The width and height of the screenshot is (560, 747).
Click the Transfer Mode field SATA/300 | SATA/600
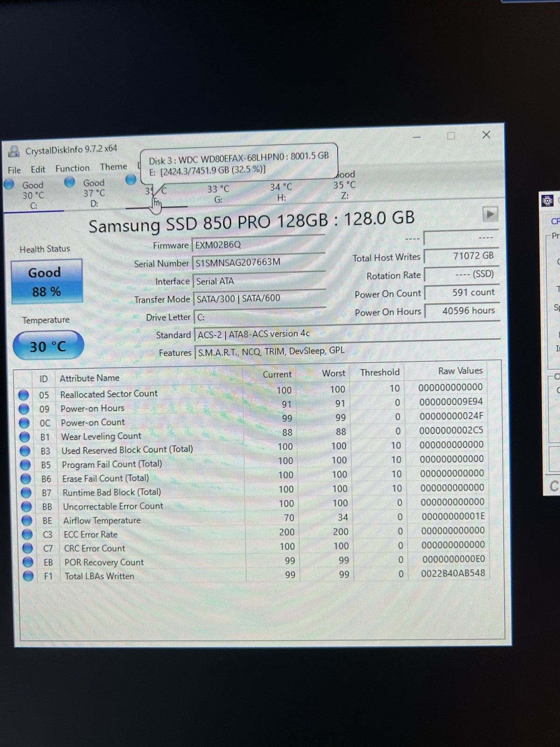click(x=259, y=298)
